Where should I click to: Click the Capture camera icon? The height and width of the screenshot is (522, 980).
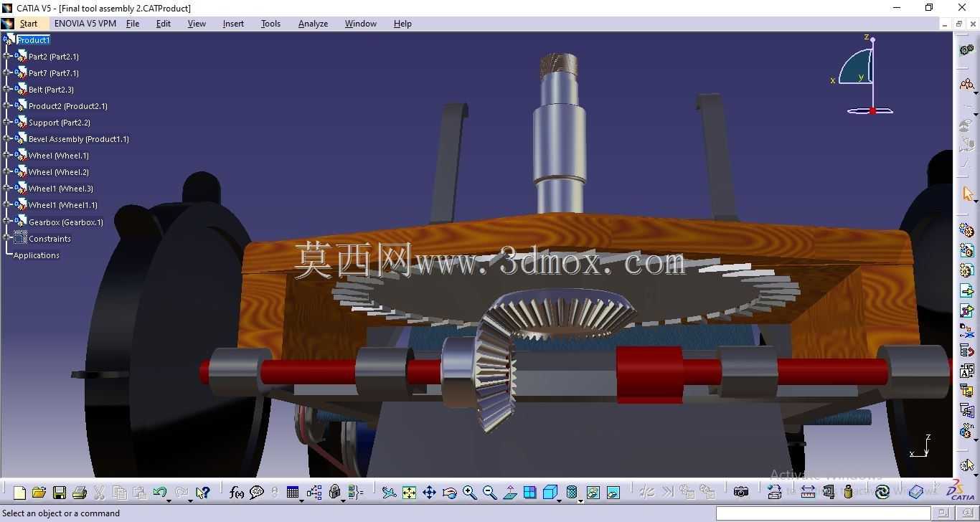pyautogui.click(x=741, y=492)
